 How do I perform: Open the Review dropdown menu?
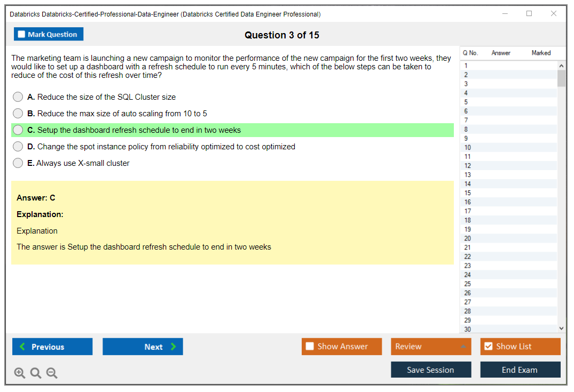pyautogui.click(x=431, y=347)
